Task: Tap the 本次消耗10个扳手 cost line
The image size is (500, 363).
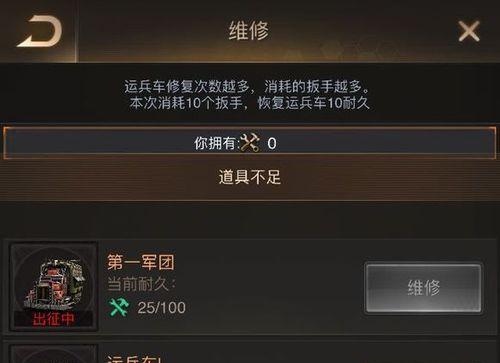Action: pos(249,103)
